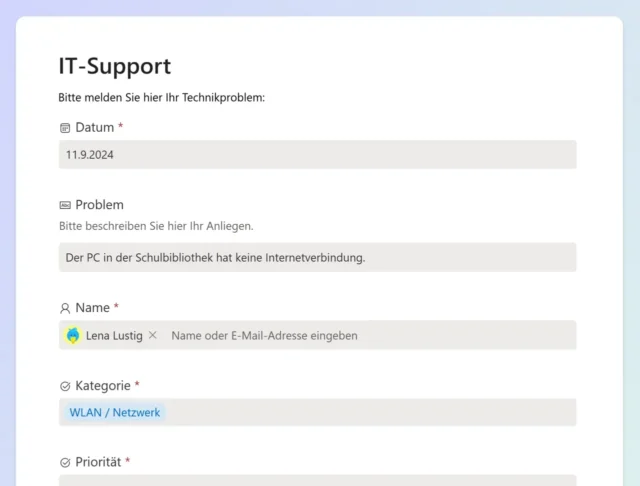Remove Lena Lustig from the Name field
The height and width of the screenshot is (486, 640).
tap(153, 335)
